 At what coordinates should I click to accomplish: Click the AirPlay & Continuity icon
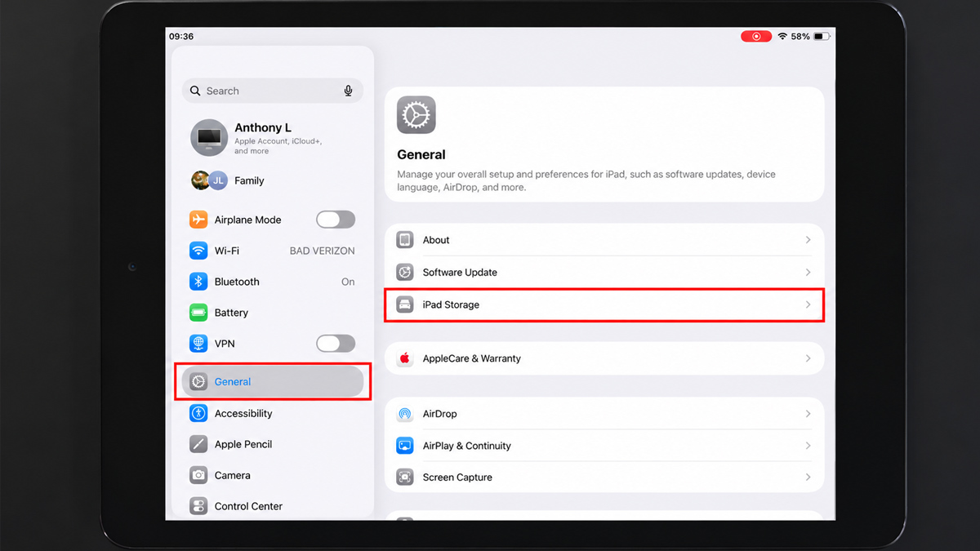tap(405, 446)
